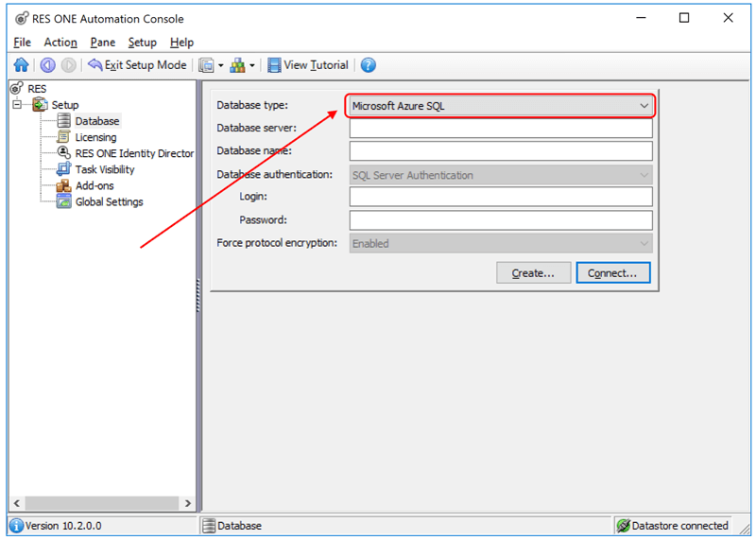Click the Database tree icon
The width and height of the screenshot is (756, 540).
[63, 121]
